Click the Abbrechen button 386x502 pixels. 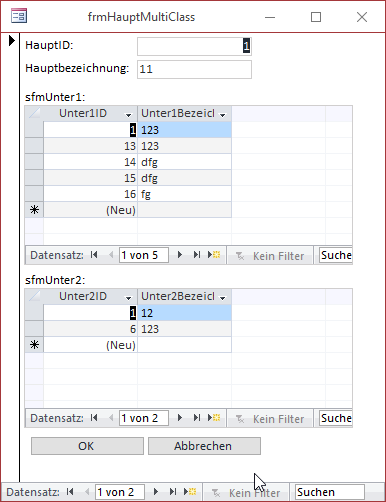204,446
